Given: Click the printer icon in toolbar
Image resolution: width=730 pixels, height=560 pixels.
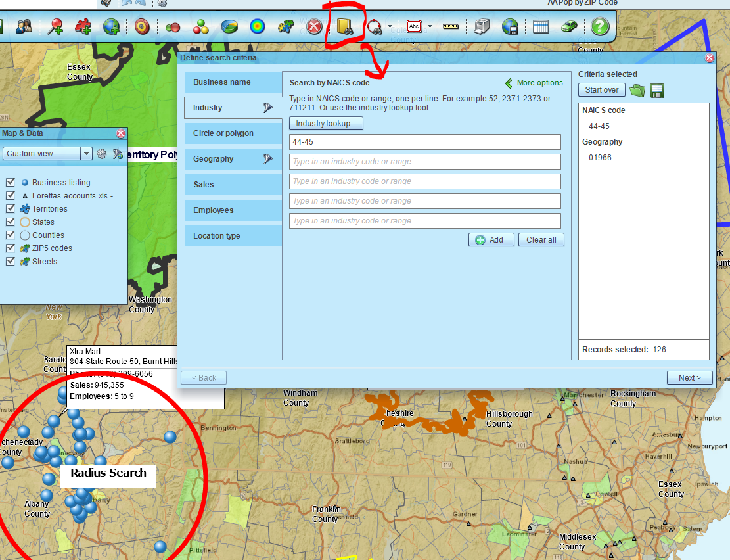Looking at the screenshot, I should [482, 26].
